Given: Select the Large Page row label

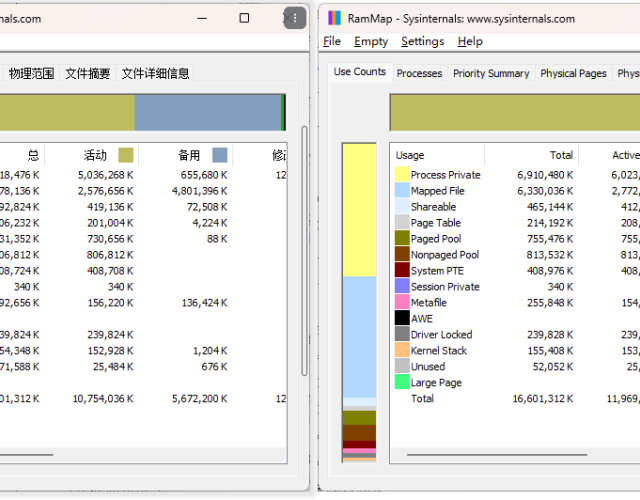Looking at the screenshot, I should tap(436, 382).
